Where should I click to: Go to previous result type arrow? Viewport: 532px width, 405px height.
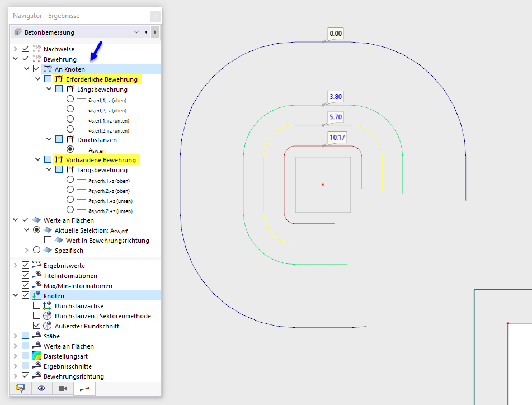(146, 32)
